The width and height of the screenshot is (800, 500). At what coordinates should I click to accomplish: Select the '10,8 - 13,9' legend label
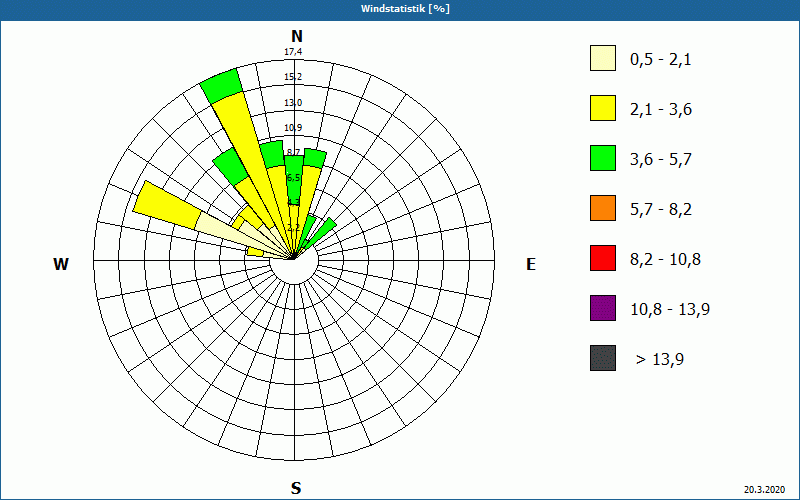click(x=670, y=310)
